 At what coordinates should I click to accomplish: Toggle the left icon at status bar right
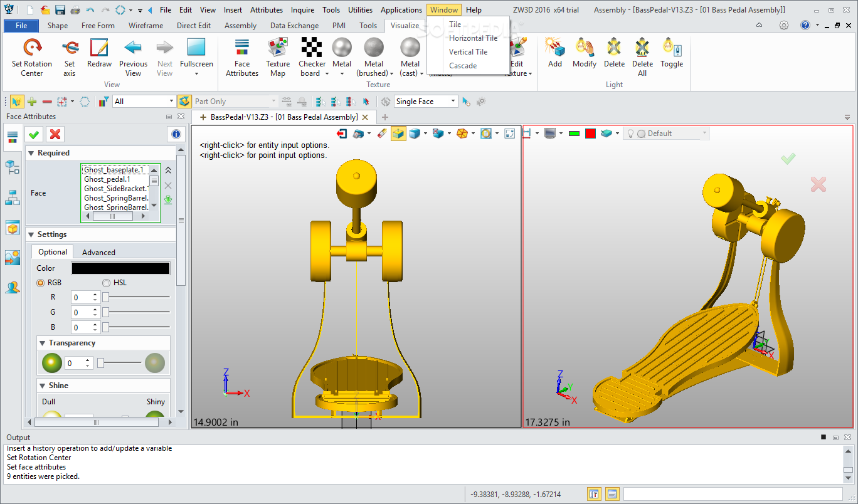[x=594, y=494]
